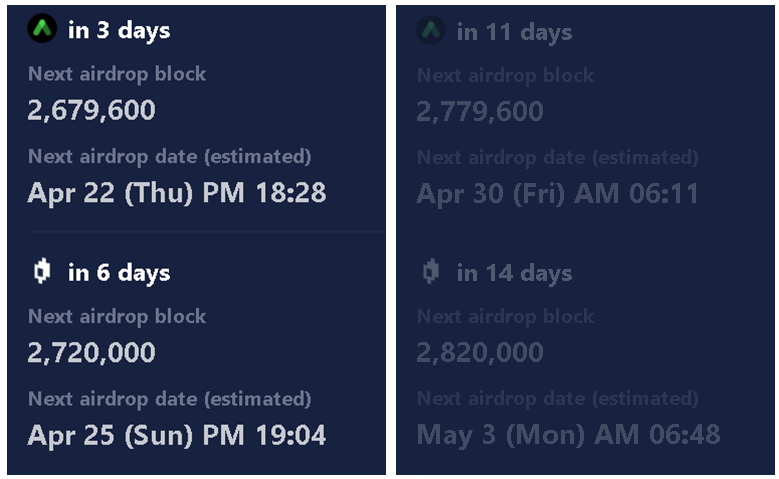
Task: Select the "in 14 days" countdown heading
Action: (x=514, y=273)
